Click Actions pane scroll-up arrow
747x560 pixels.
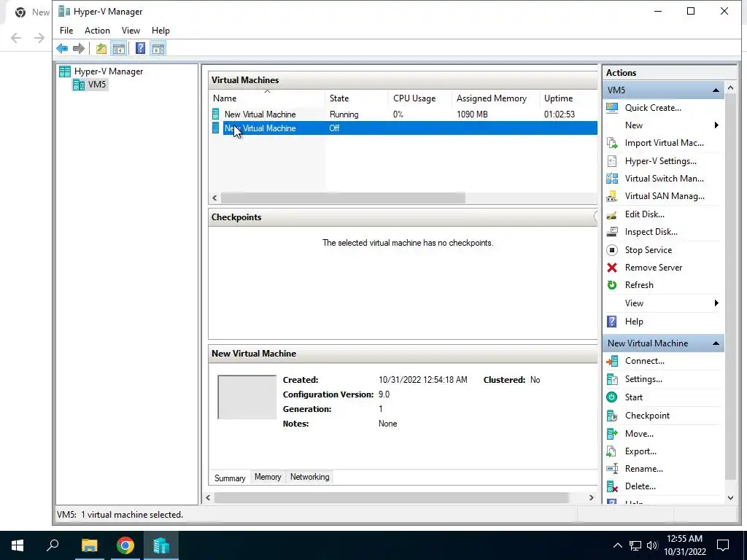[x=730, y=88]
